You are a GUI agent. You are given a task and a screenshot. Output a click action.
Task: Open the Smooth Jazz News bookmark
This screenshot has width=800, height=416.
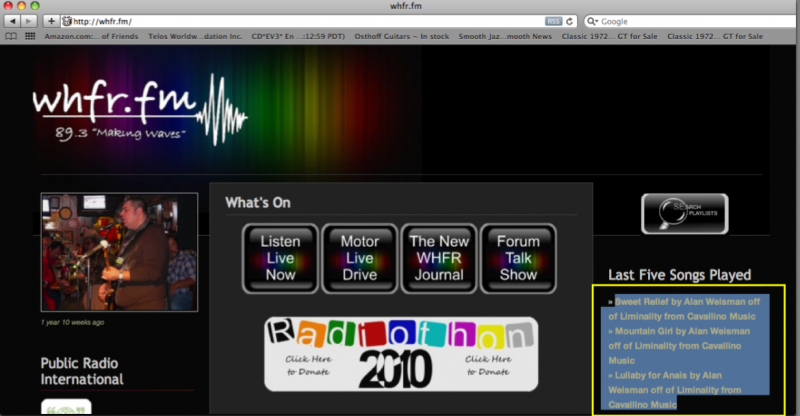[505, 36]
